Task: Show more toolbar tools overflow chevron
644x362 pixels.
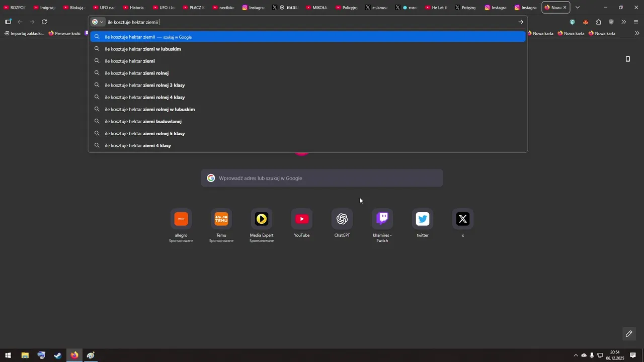Action: tap(624, 22)
